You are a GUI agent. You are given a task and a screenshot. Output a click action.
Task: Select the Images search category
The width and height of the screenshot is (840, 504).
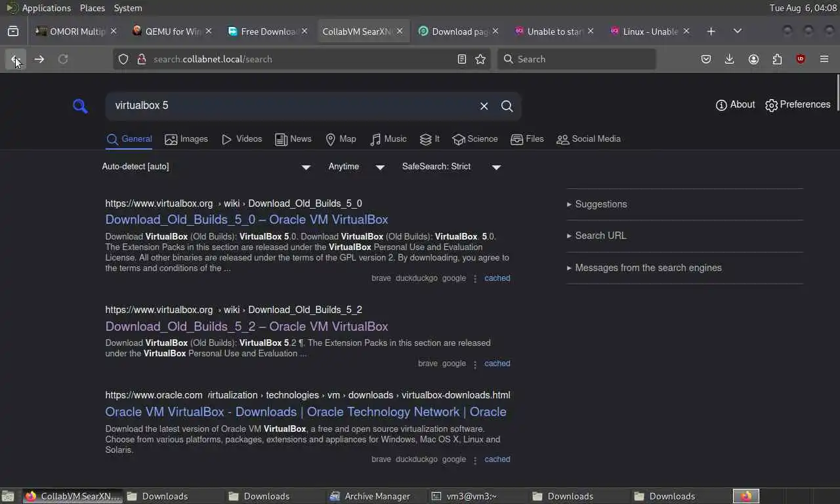(186, 139)
